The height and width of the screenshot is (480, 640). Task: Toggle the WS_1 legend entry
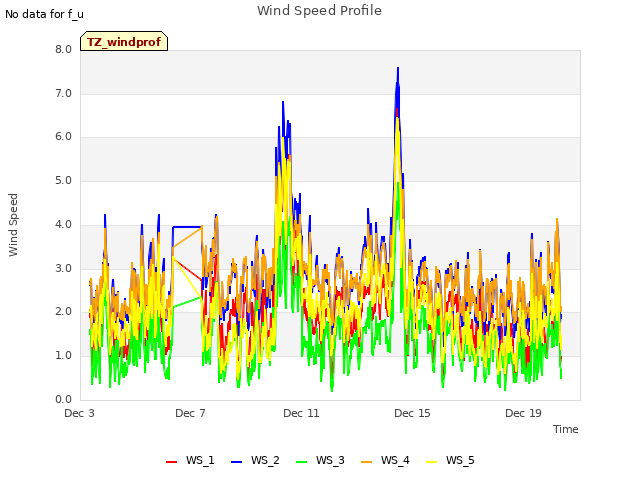(x=190, y=460)
